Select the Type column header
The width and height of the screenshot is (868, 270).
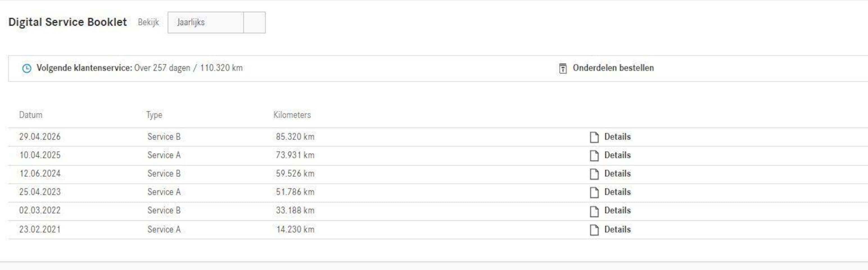pyautogui.click(x=154, y=115)
